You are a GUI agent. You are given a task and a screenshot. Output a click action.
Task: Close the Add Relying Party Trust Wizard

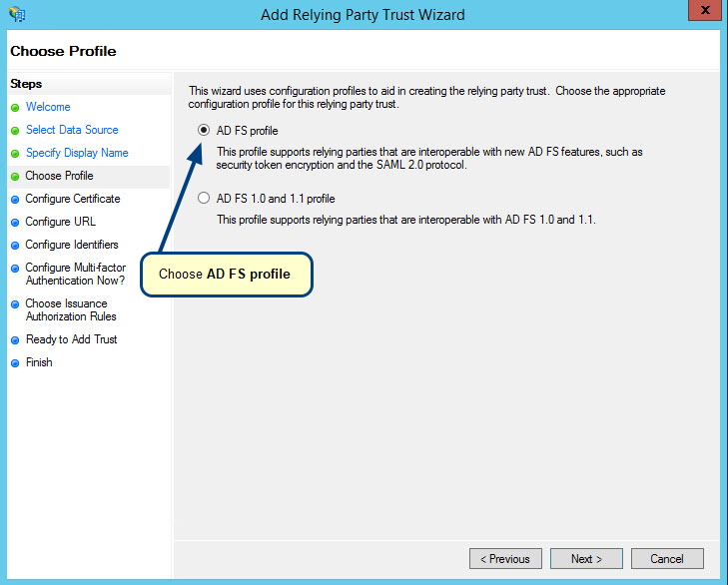tap(704, 10)
